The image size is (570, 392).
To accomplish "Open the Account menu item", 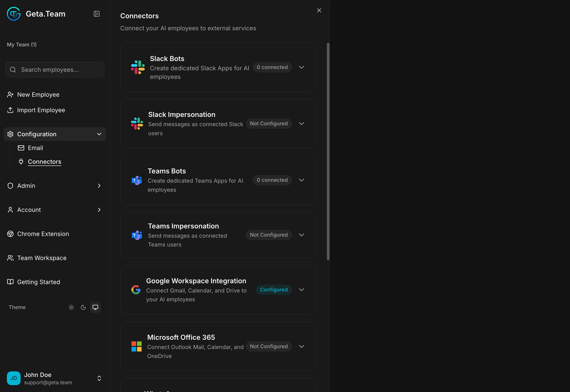I will pos(55,210).
